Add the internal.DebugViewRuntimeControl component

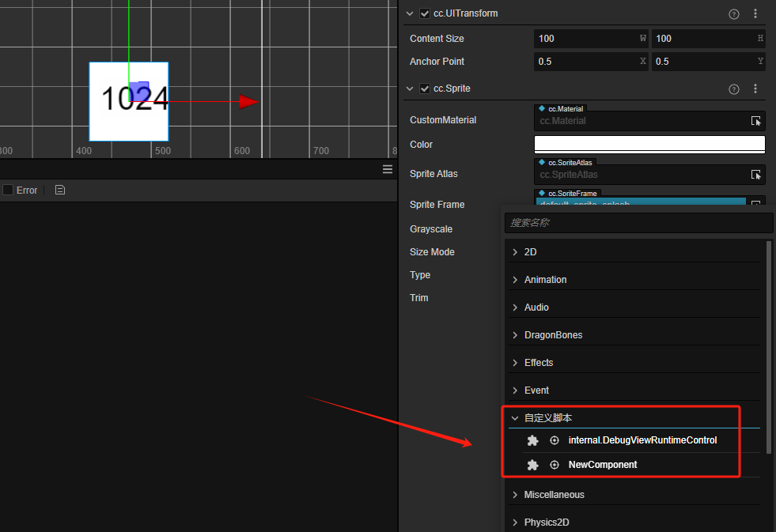[642, 440]
